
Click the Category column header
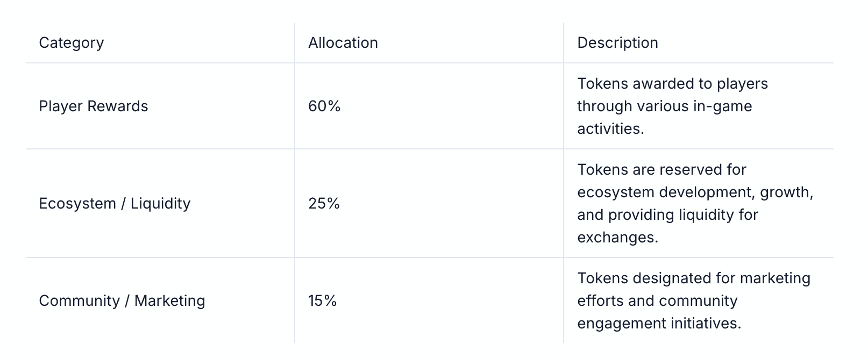coord(72,43)
